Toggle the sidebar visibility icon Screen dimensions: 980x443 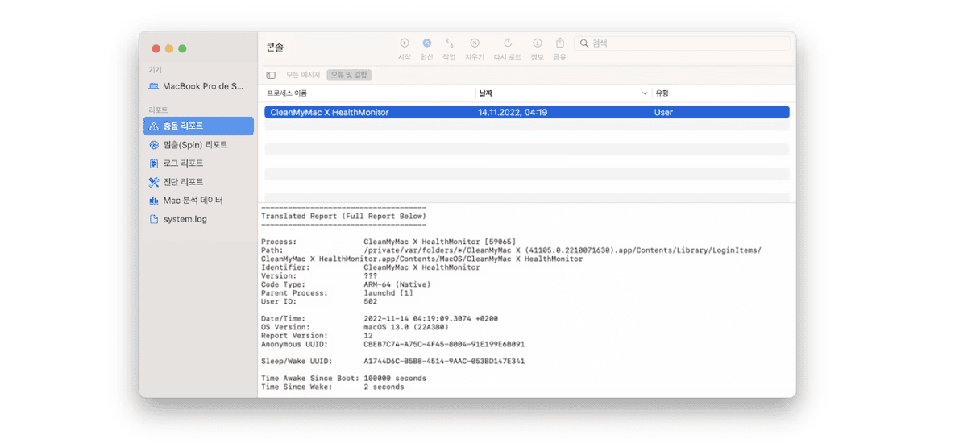pyautogui.click(x=271, y=75)
